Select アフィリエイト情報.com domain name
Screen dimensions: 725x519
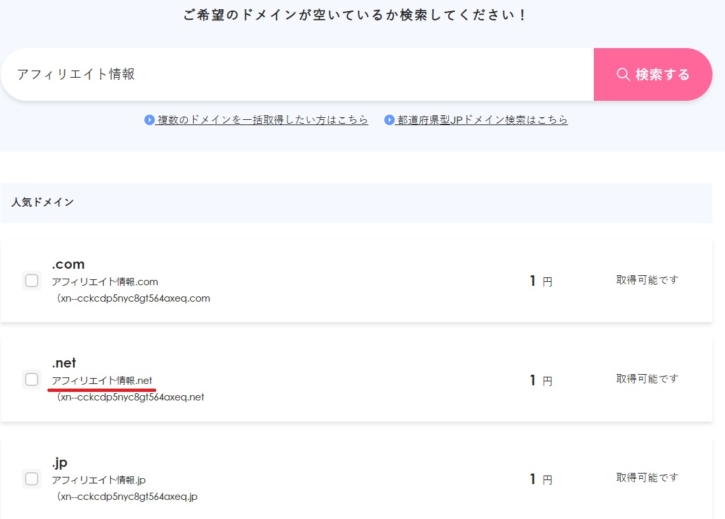[105, 282]
